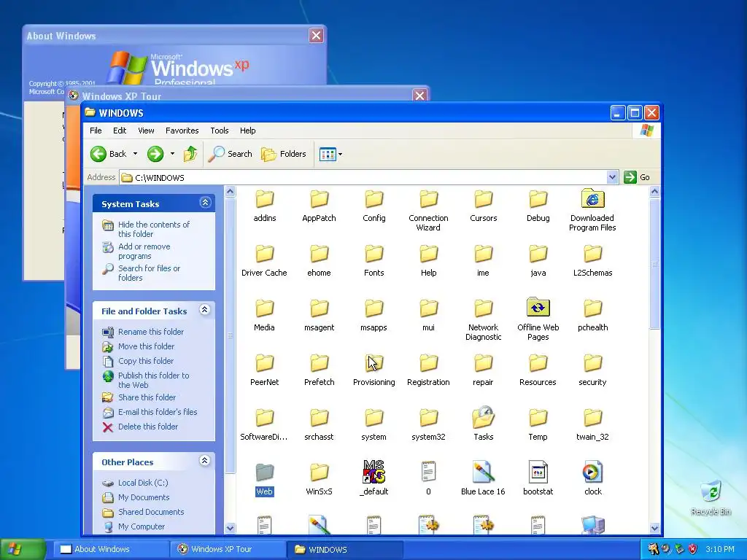Open the Views dropdown arrow
This screenshot has height=560, width=747.
click(x=340, y=155)
